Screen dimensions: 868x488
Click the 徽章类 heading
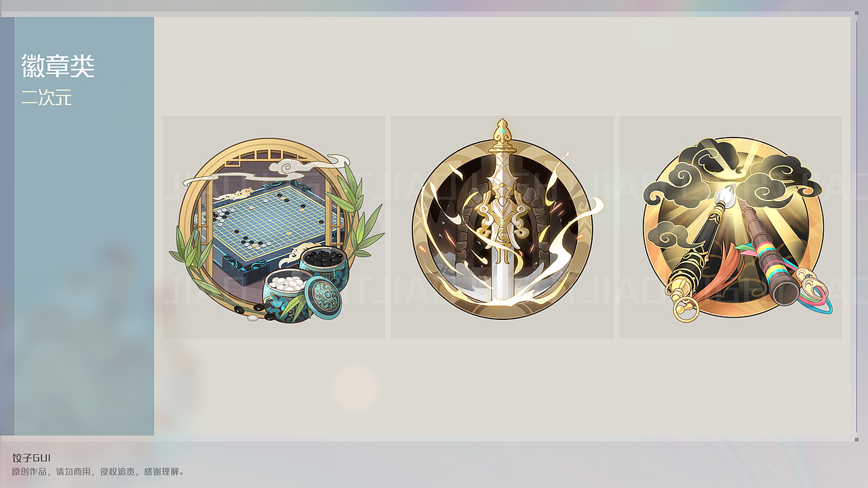[x=58, y=66]
